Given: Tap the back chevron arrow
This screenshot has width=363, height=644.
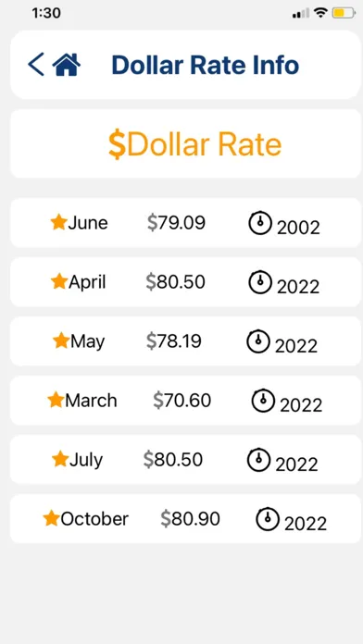Looking at the screenshot, I should pos(36,65).
